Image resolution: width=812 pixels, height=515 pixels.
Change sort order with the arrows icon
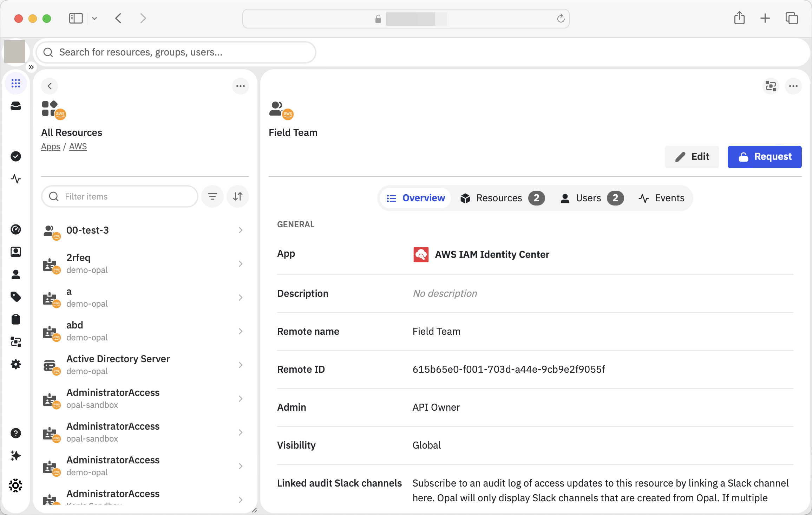(x=238, y=196)
